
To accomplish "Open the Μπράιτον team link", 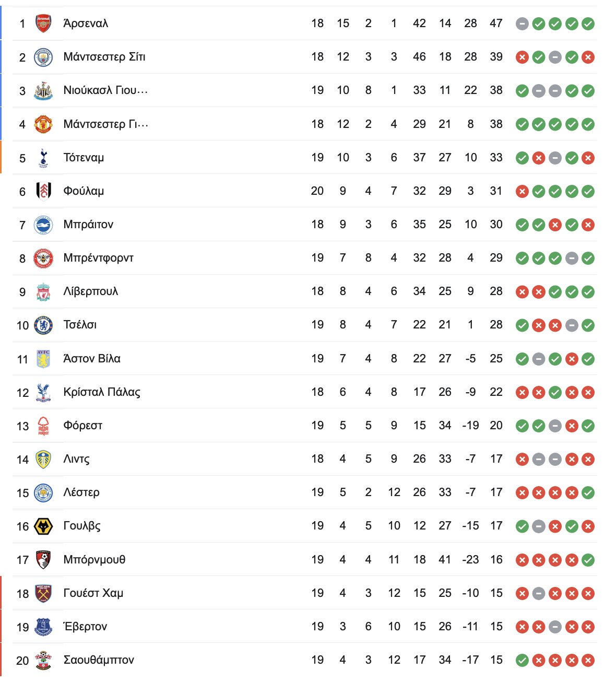I will click(x=88, y=225).
